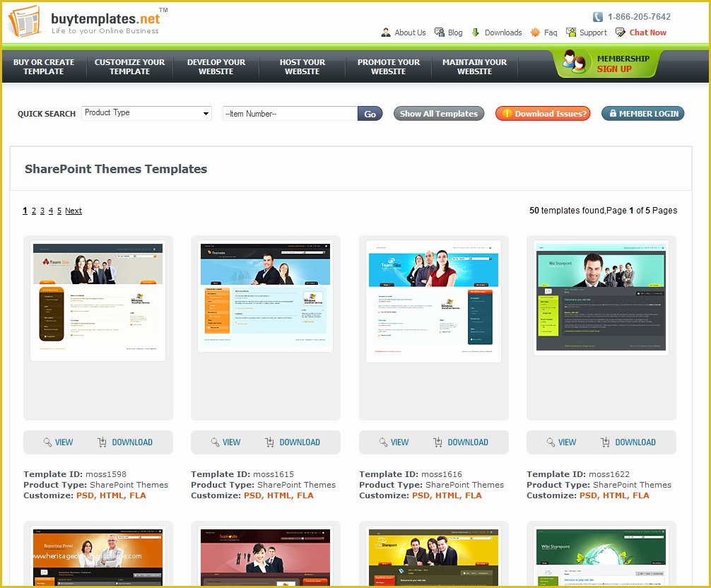
Task: Click the warning icon on Download Issues
Action: click(x=507, y=113)
